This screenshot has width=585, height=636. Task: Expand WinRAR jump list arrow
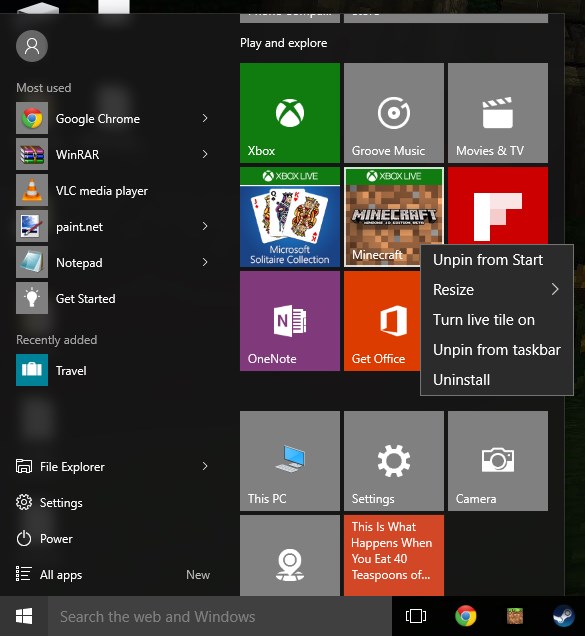click(205, 154)
